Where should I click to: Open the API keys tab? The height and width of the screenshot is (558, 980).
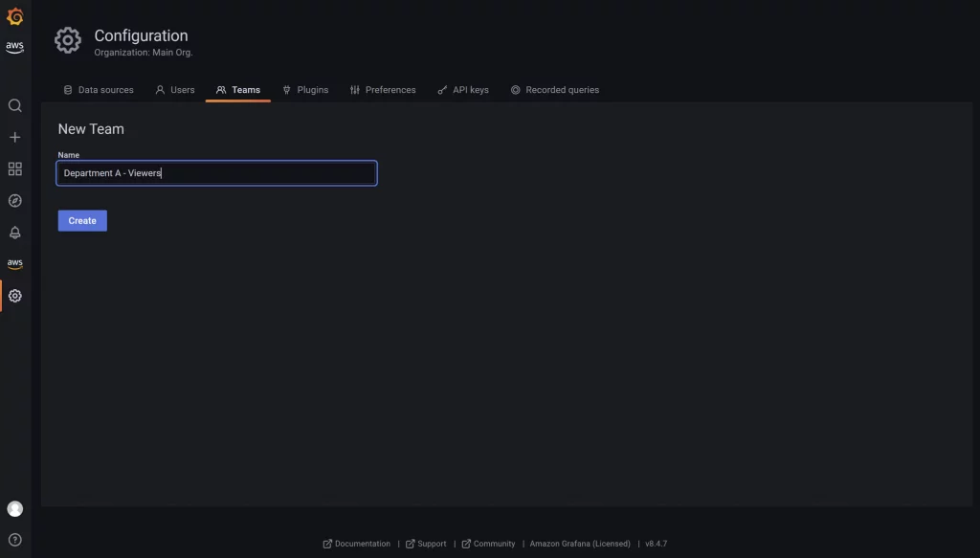[x=463, y=89]
